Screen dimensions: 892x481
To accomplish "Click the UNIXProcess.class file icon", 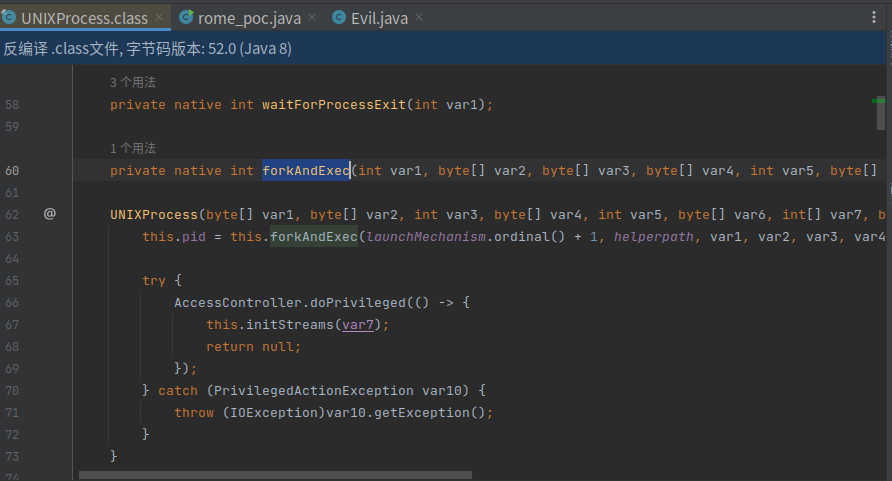I will (9, 18).
